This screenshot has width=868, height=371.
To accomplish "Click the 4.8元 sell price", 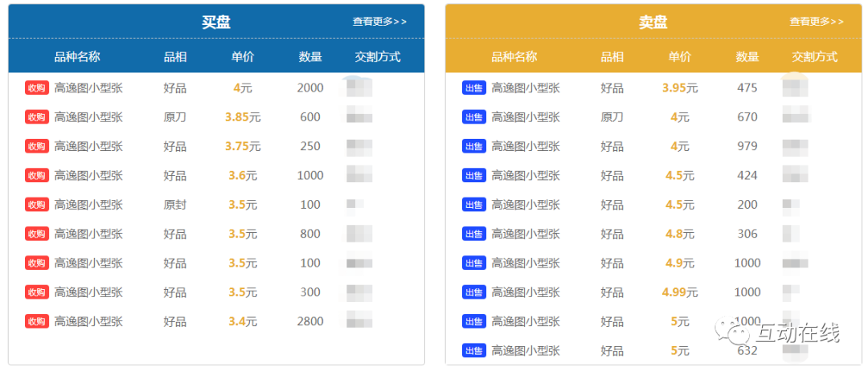I will (680, 234).
